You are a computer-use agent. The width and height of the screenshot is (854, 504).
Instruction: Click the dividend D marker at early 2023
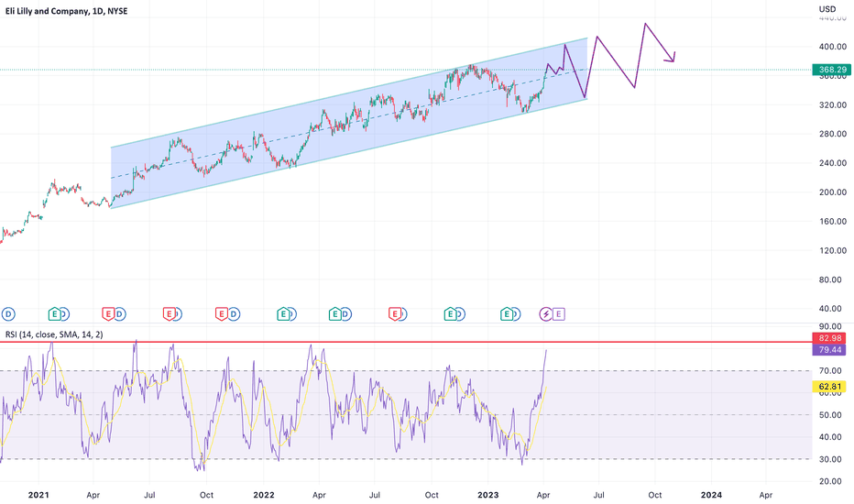516,313
